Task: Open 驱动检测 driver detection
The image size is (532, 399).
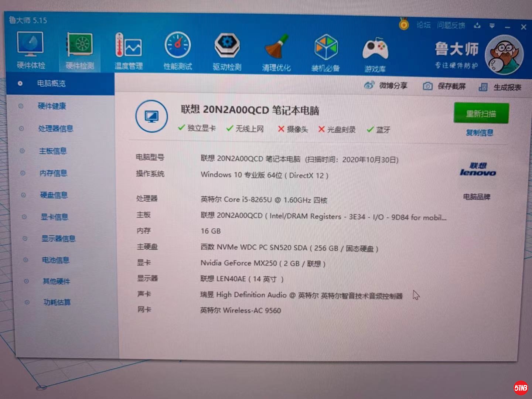Action: coord(227,52)
